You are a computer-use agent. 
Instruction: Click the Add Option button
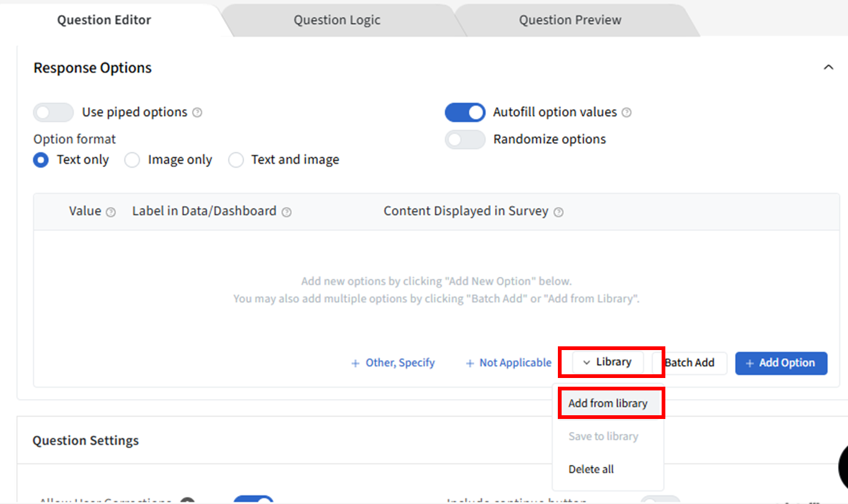[x=781, y=363]
